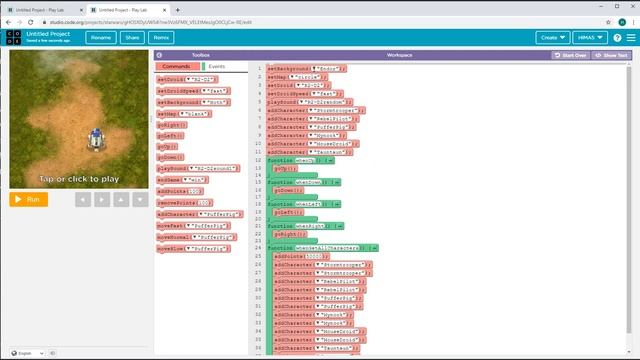Click the workspace vertical scrollbar
This screenshot has width=640, height=360.
[x=629, y=200]
